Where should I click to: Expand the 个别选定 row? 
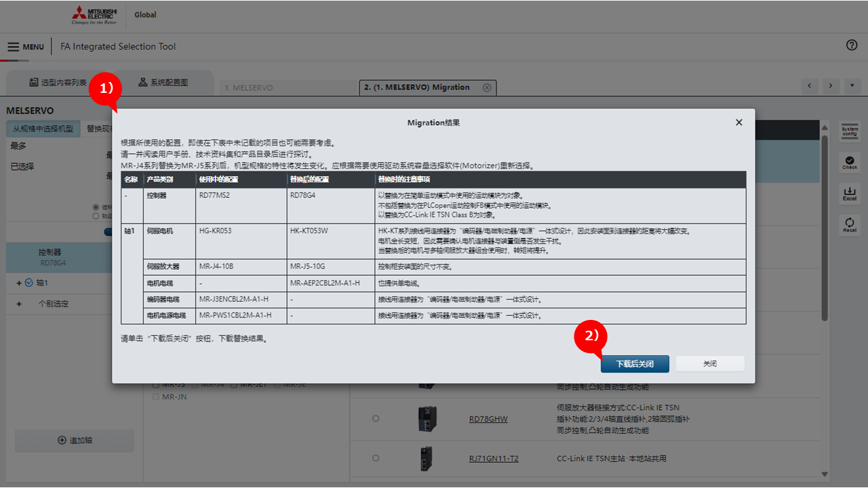[x=19, y=304]
